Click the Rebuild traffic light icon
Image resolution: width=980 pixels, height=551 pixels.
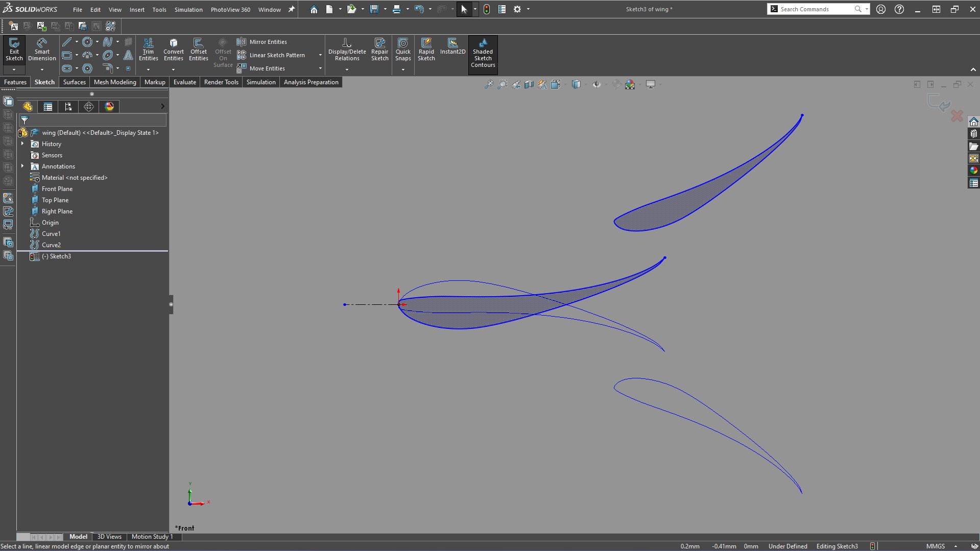(487, 9)
